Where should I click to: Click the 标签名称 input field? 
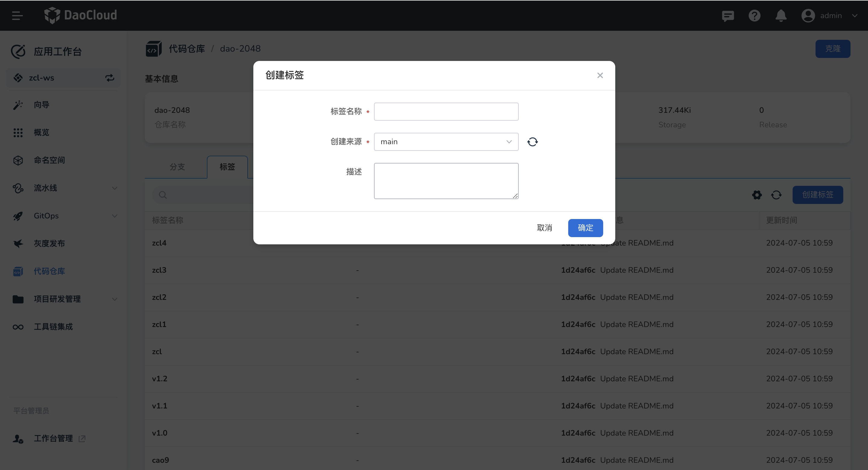click(x=446, y=112)
